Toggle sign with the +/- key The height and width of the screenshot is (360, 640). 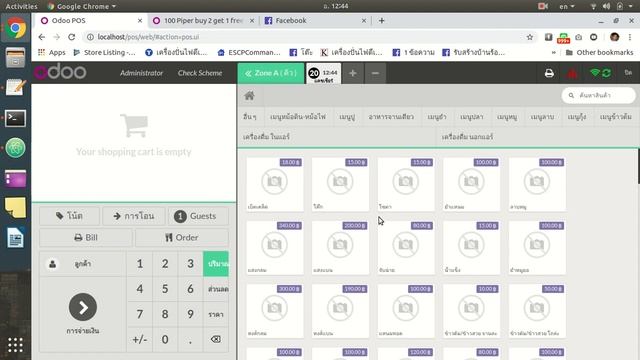pos(140,339)
